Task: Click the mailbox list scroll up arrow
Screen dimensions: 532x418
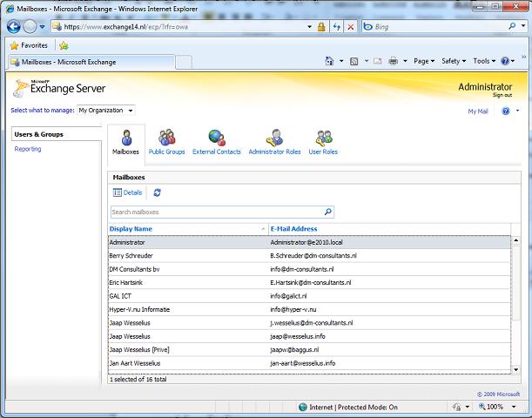Action: pos(515,240)
